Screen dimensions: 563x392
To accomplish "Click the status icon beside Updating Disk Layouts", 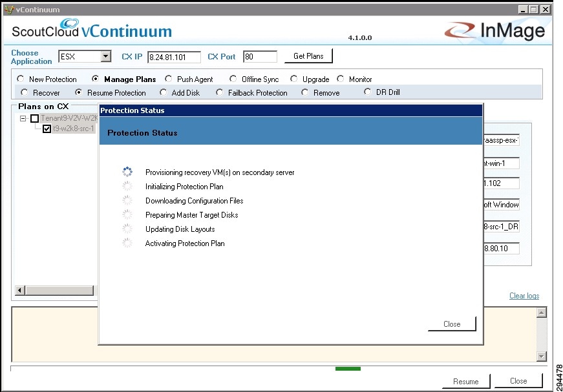I will 127,229.
